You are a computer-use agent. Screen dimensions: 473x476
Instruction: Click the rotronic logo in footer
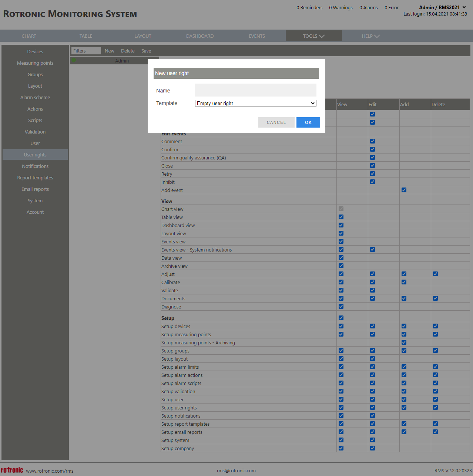[x=12, y=470]
